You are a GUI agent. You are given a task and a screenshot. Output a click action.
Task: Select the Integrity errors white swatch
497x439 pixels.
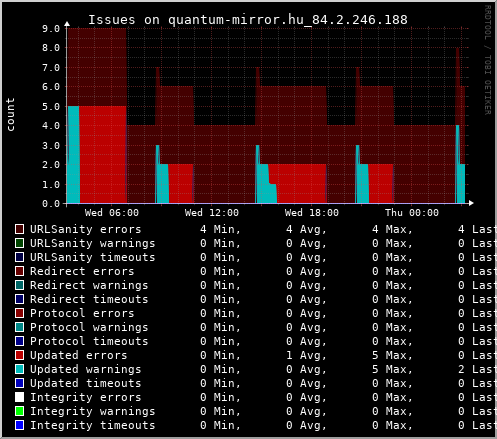tap(20, 397)
